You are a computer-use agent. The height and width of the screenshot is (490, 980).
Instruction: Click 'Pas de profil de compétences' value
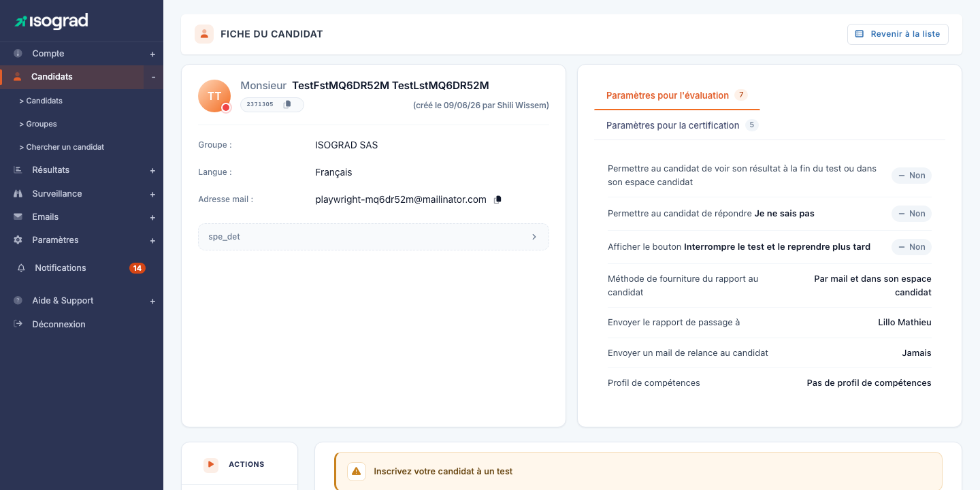click(x=869, y=382)
